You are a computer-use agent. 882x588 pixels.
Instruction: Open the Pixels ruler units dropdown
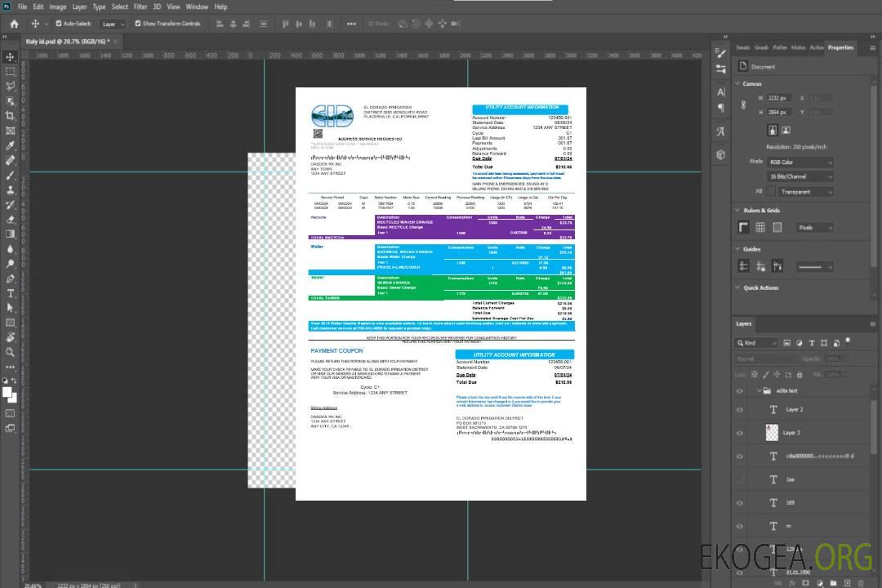[814, 227]
